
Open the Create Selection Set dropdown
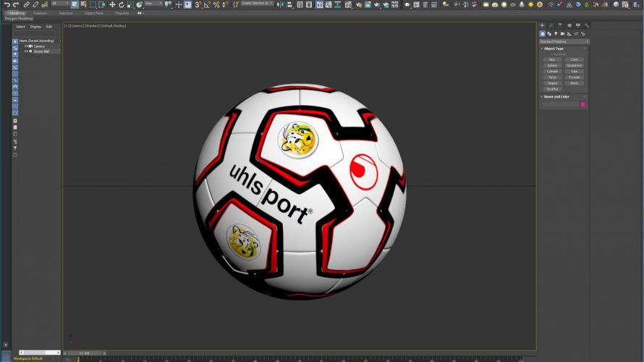pyautogui.click(x=258, y=4)
